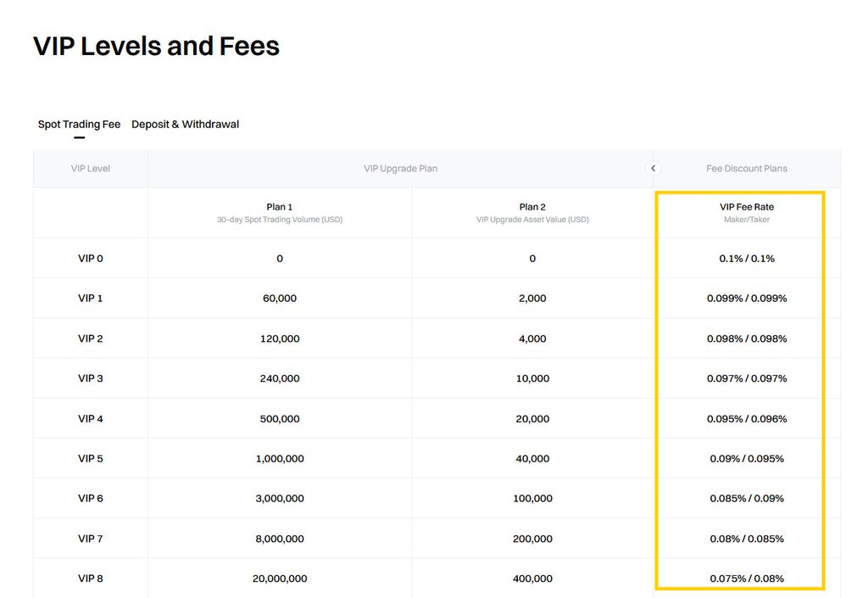
Task: Click the 60,000 trading volume cell
Action: pyautogui.click(x=280, y=299)
